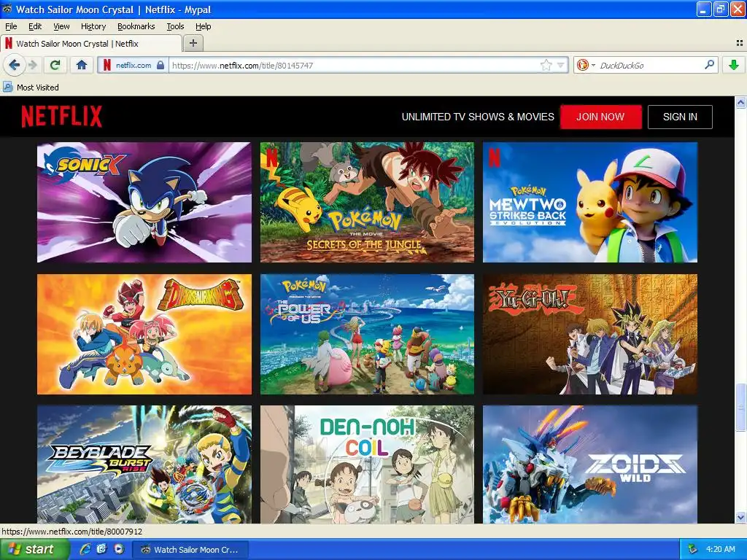Click in the address bar URL field
Image resolution: width=747 pixels, height=560 pixels.
[x=354, y=65]
